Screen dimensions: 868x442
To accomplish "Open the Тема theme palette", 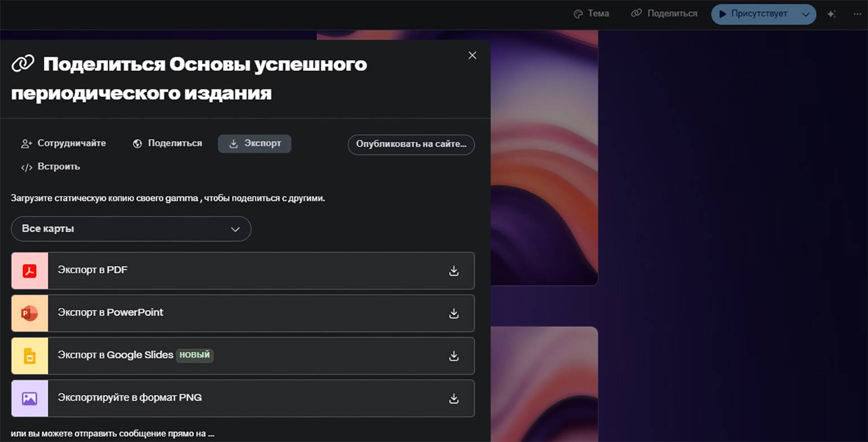I will (x=591, y=14).
